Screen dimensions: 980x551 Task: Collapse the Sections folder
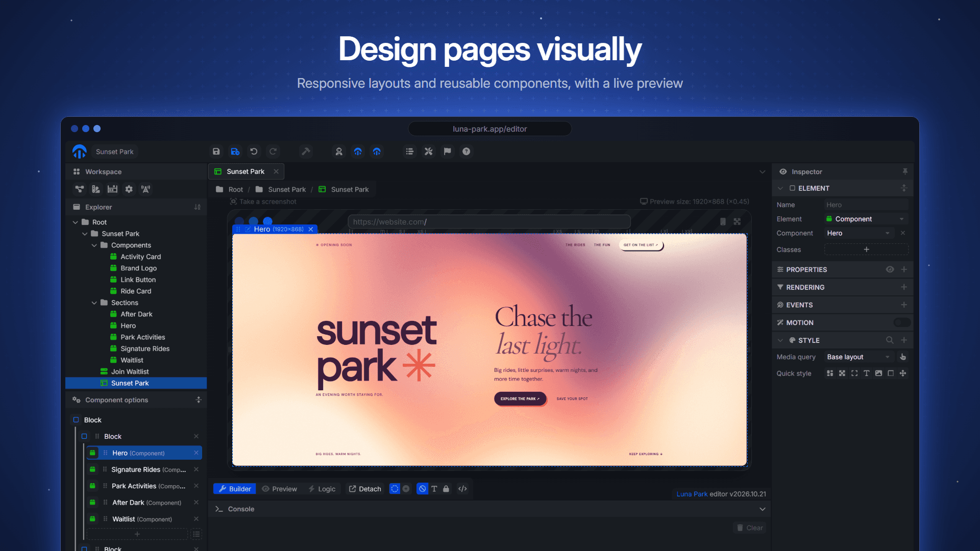click(94, 303)
